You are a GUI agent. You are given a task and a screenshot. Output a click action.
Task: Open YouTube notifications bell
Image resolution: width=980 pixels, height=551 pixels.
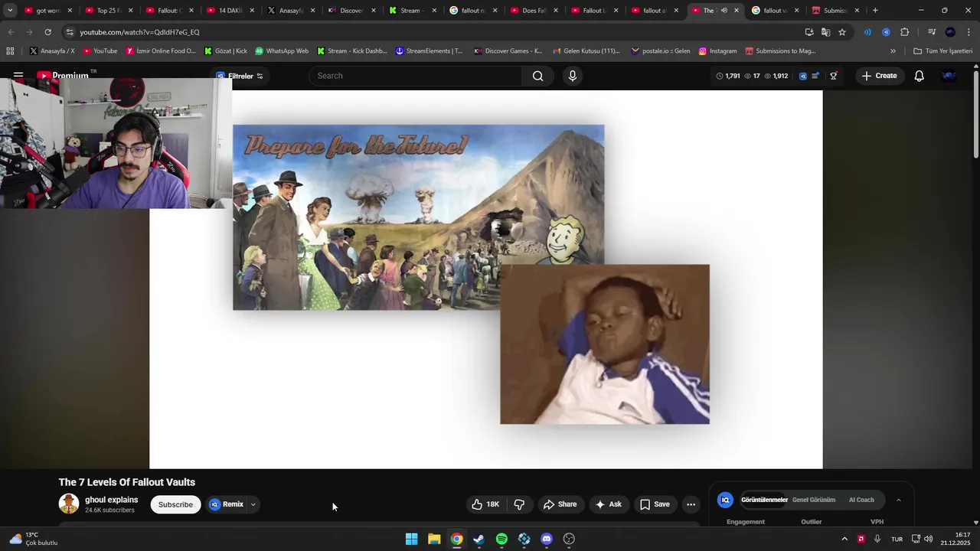point(919,76)
